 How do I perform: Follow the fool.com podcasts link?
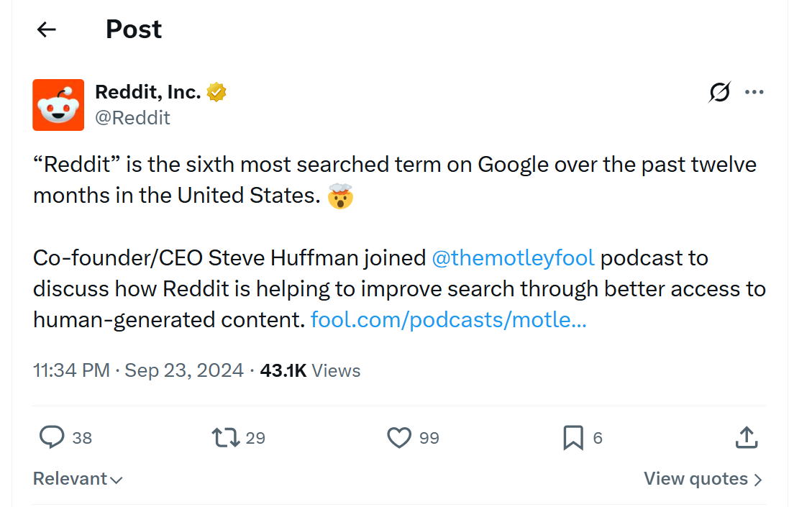tap(449, 319)
